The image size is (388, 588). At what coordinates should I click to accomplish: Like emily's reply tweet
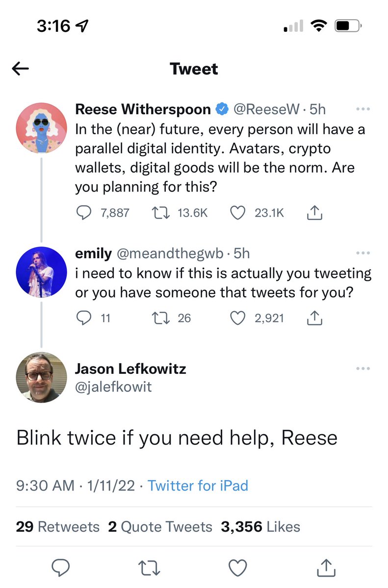pos(238,318)
